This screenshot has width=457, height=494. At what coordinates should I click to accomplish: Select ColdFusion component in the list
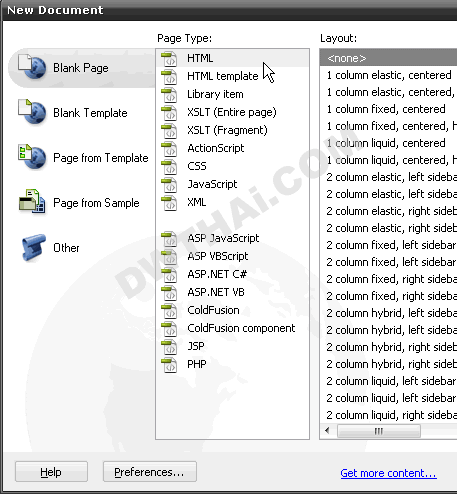[241, 328]
